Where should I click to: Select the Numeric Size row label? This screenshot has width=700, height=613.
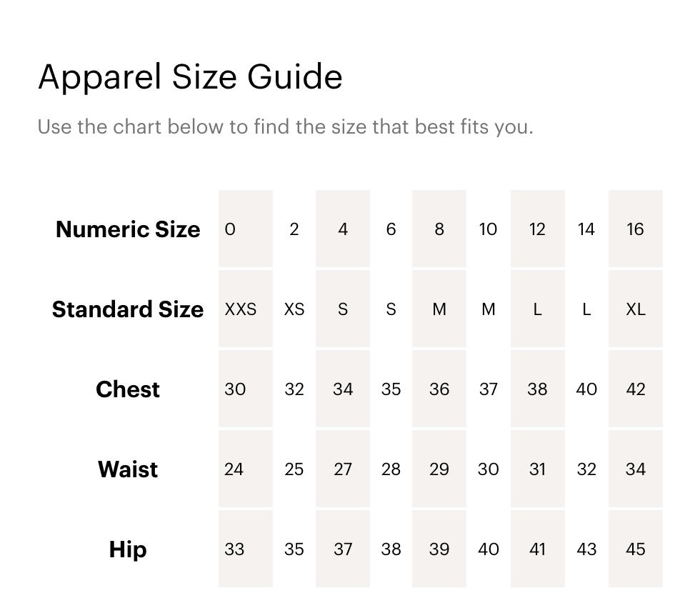128,229
